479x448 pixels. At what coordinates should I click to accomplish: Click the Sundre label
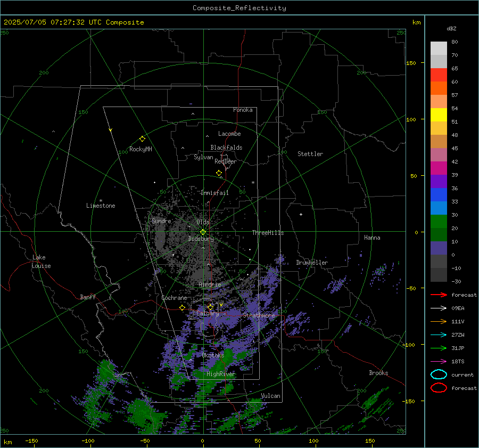pyautogui.click(x=161, y=221)
